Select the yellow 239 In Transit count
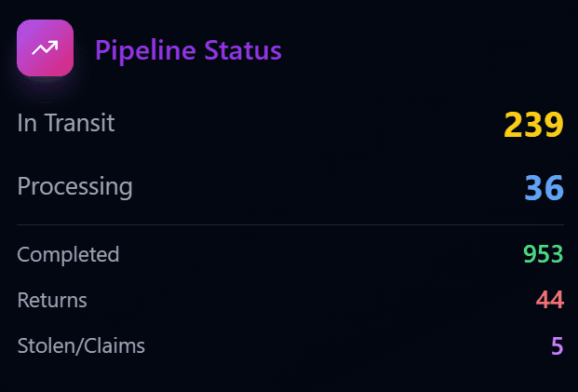 point(534,125)
